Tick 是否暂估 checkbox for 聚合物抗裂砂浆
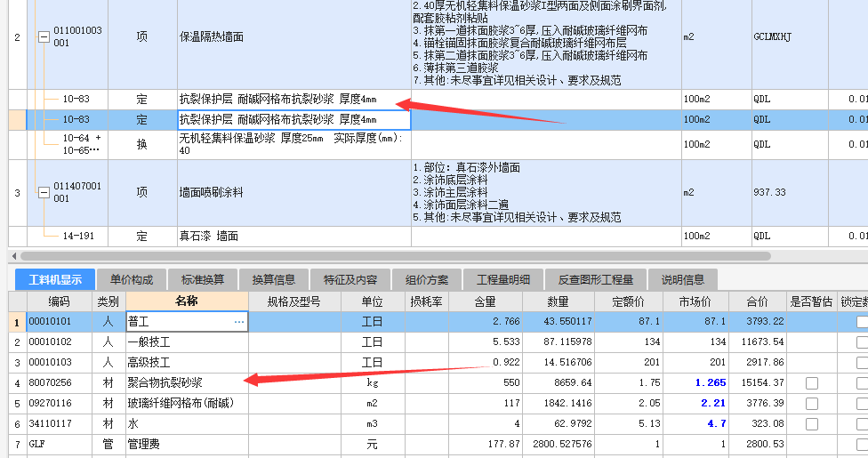 tap(812, 383)
